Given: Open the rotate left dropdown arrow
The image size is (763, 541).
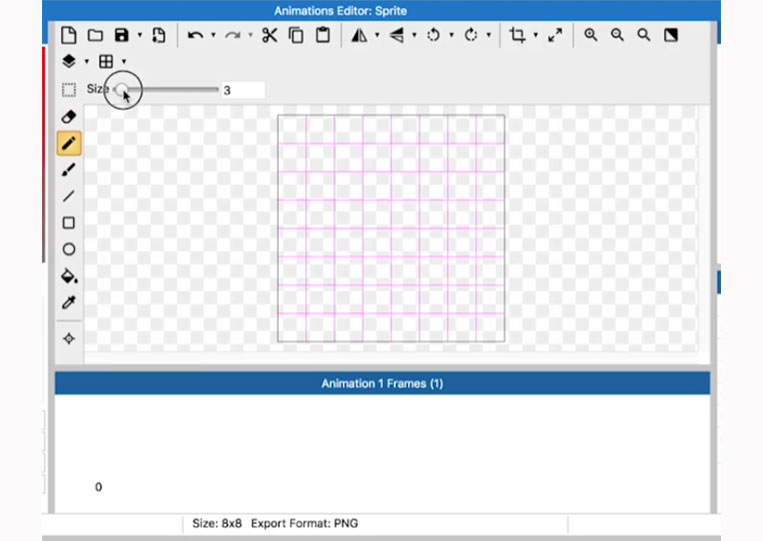Looking at the screenshot, I should coord(452,35).
